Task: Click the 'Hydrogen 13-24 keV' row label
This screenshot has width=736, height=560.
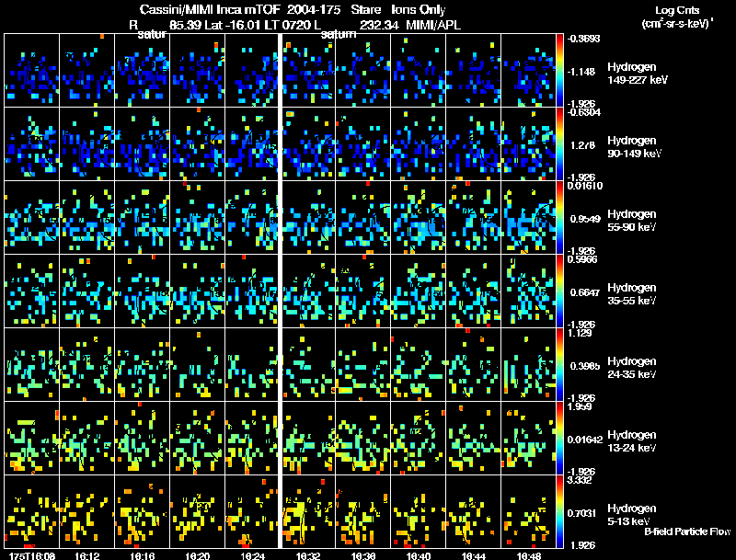Action: point(632,441)
